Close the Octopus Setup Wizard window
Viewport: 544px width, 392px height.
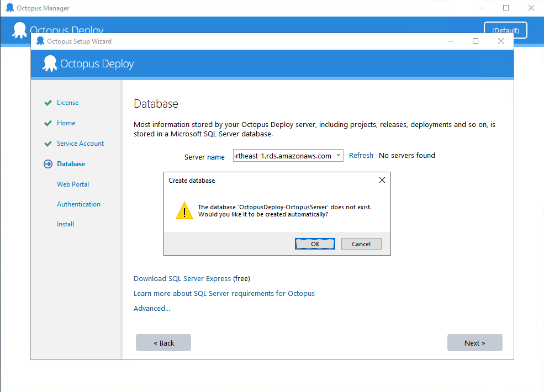point(500,41)
